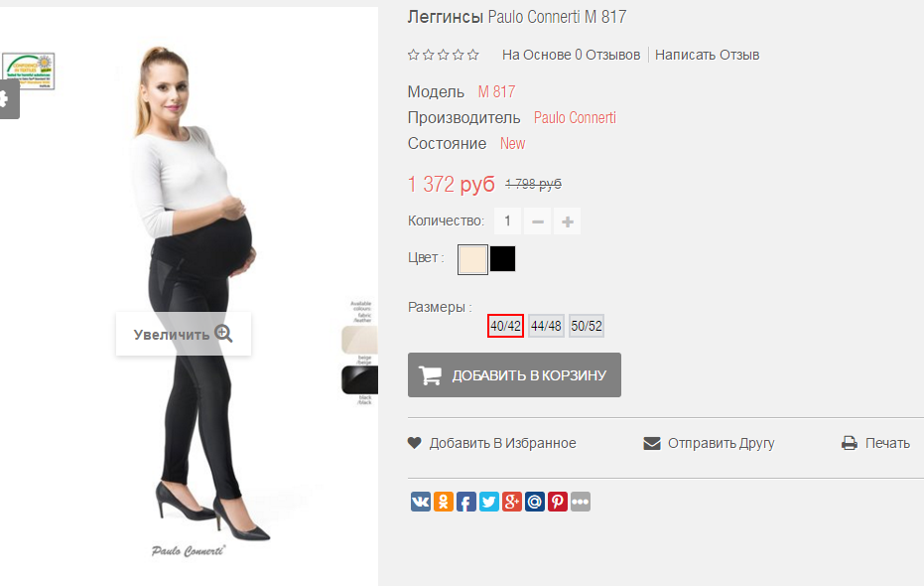This screenshot has height=586, width=924.
Task: Share via the Odnoklassniki icon
Action: [x=443, y=502]
